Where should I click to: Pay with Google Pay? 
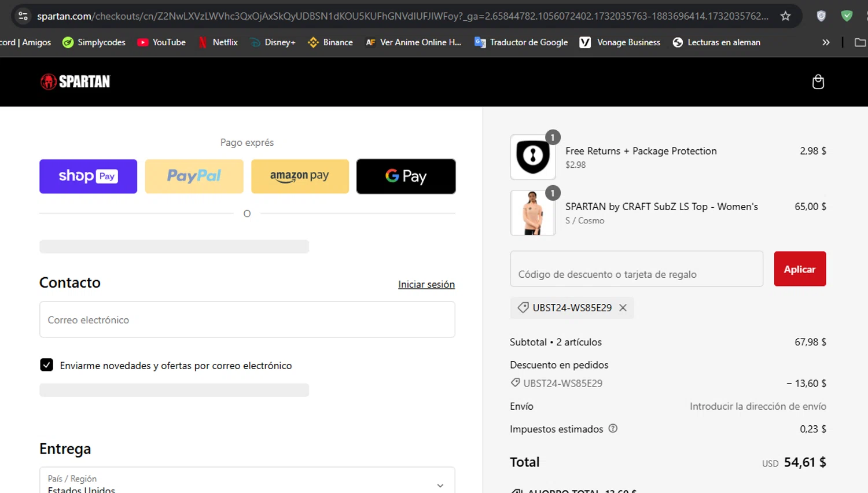(406, 176)
